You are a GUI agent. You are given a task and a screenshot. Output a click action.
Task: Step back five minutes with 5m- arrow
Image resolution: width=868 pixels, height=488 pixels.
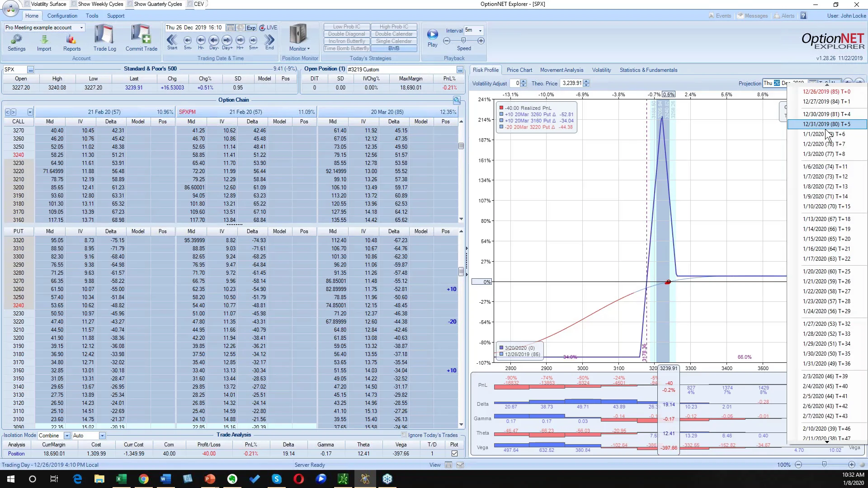pyautogui.click(x=188, y=40)
